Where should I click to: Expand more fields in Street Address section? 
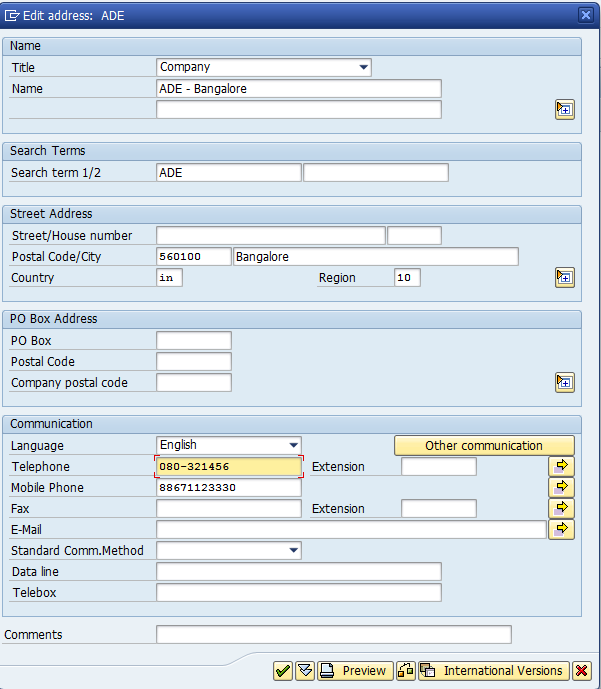[565, 277]
